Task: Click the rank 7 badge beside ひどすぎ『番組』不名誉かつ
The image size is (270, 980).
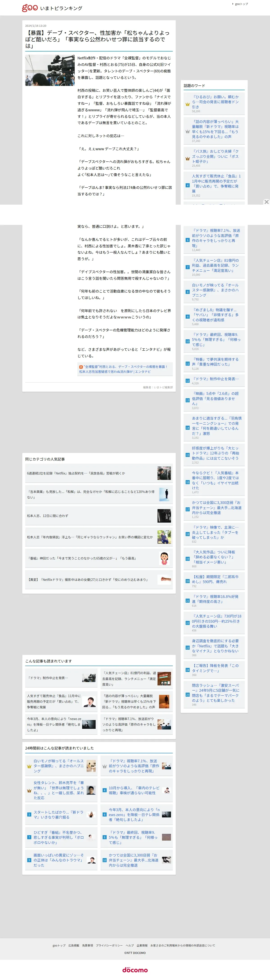Action: 29,837
